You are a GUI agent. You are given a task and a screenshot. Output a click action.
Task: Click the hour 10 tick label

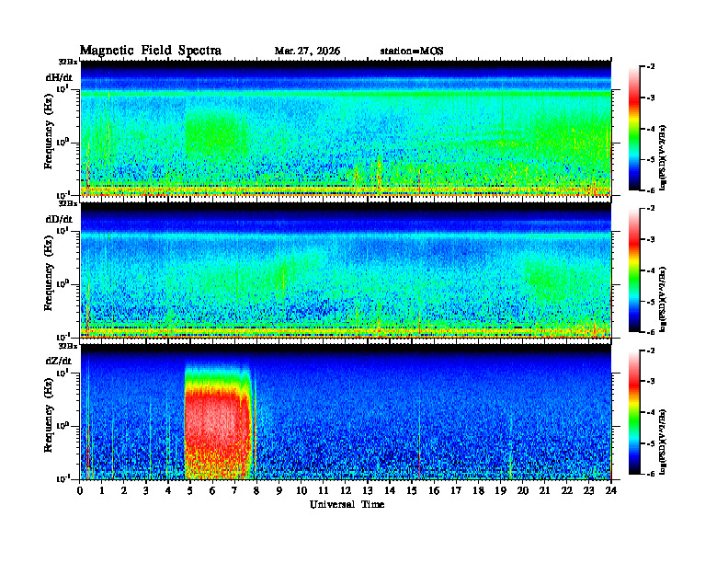point(301,491)
